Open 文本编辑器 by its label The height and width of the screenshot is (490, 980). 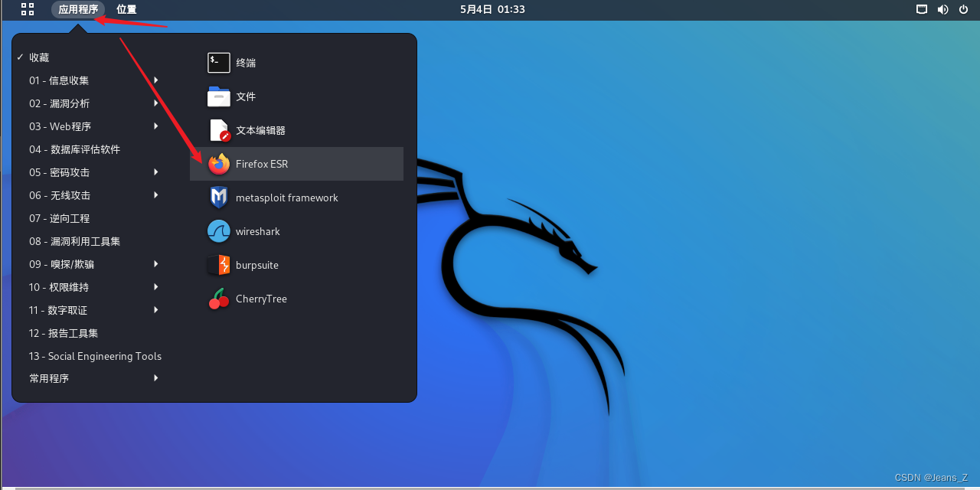point(260,130)
